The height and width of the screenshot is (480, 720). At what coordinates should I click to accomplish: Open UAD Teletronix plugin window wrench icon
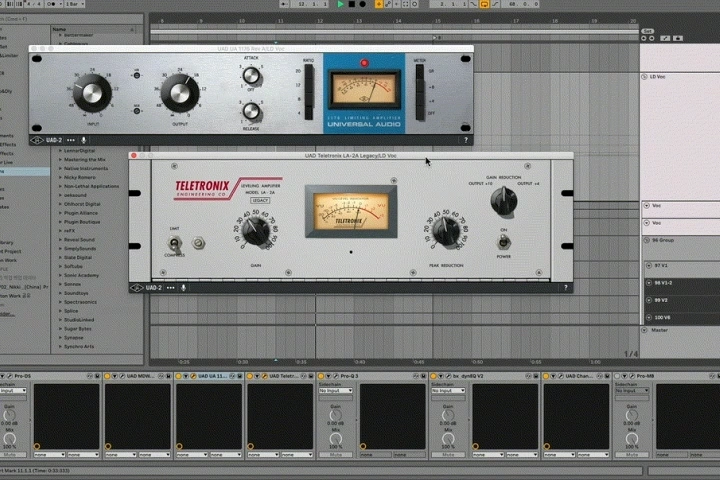(265, 376)
